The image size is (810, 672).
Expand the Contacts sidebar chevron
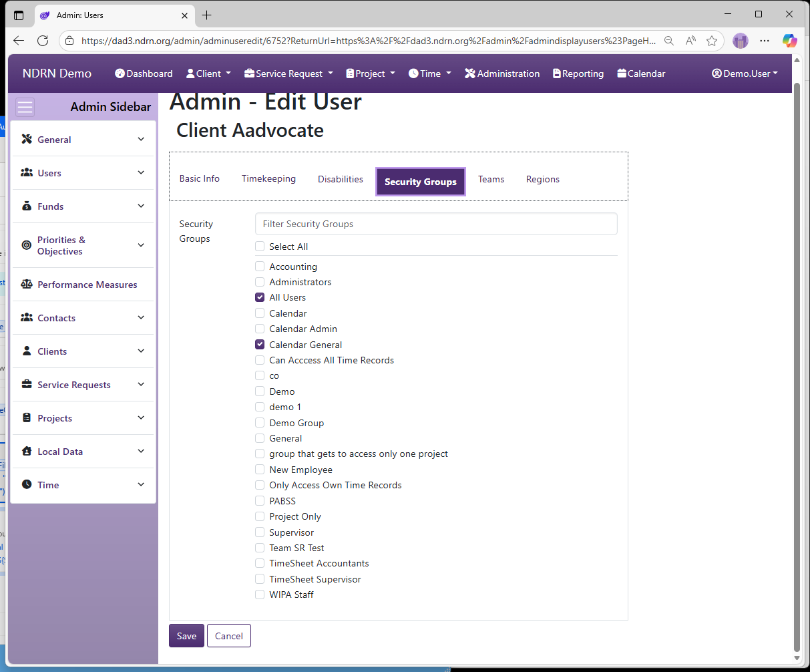pos(141,318)
